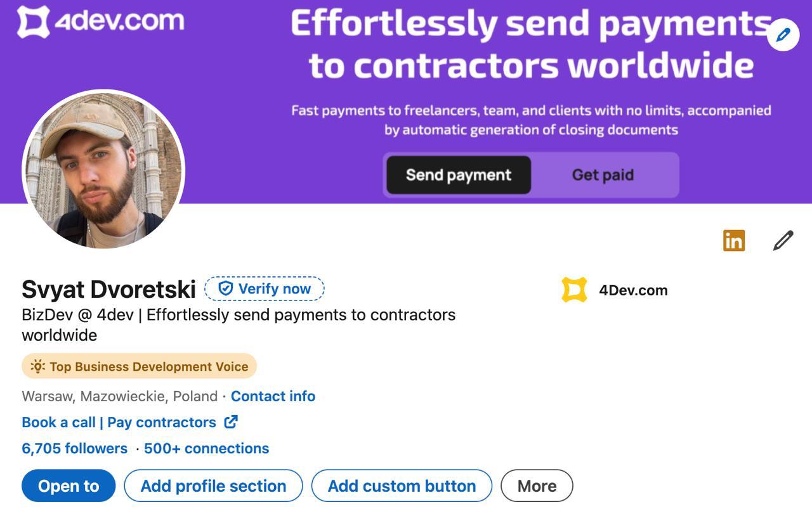This screenshot has width=812, height=521.
Task: Select the orange LinkedIn logo icon
Action: (733, 240)
